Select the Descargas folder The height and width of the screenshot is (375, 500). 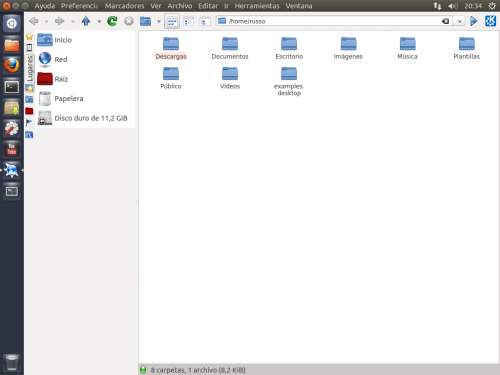171,48
